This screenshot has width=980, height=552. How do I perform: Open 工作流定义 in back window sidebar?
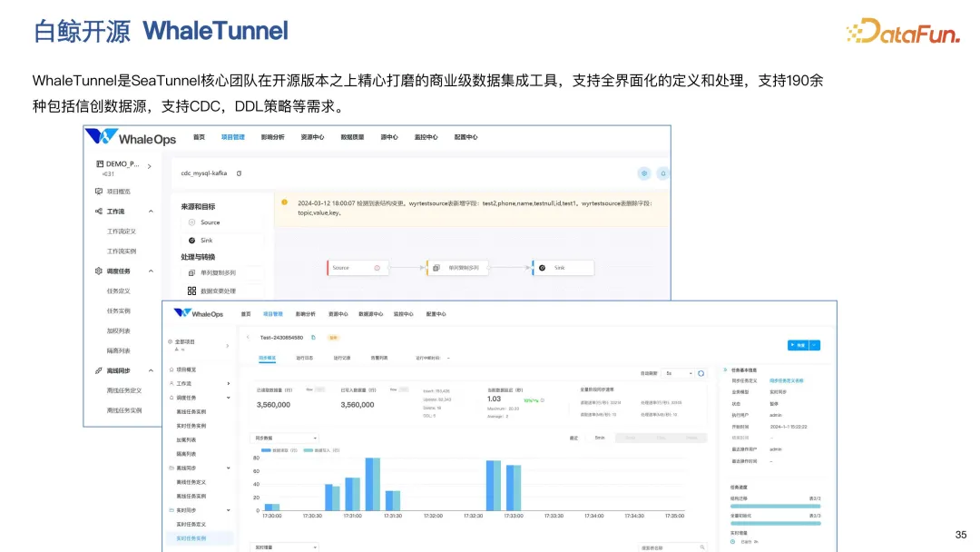pos(122,232)
